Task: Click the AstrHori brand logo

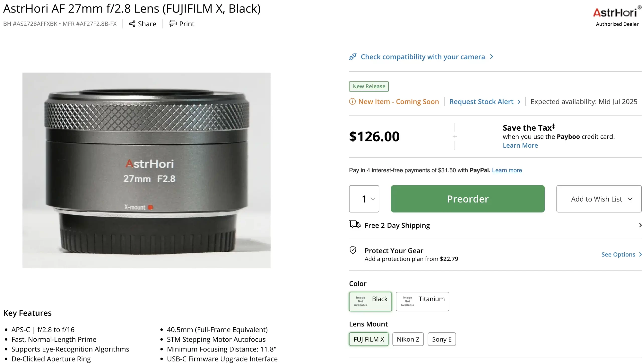Action: [616, 13]
